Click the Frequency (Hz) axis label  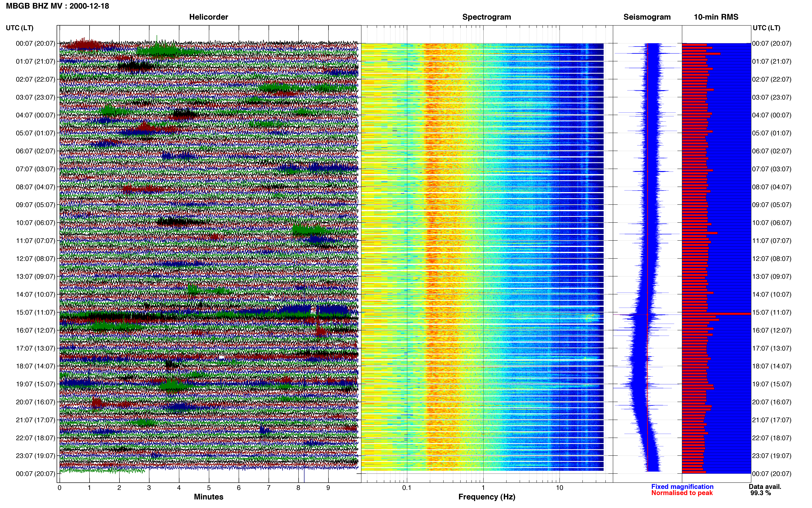click(x=487, y=497)
